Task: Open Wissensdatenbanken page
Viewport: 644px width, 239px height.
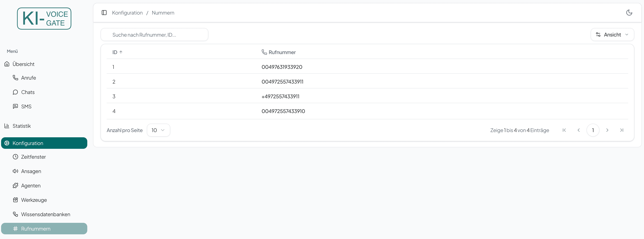Action: [45, 215]
